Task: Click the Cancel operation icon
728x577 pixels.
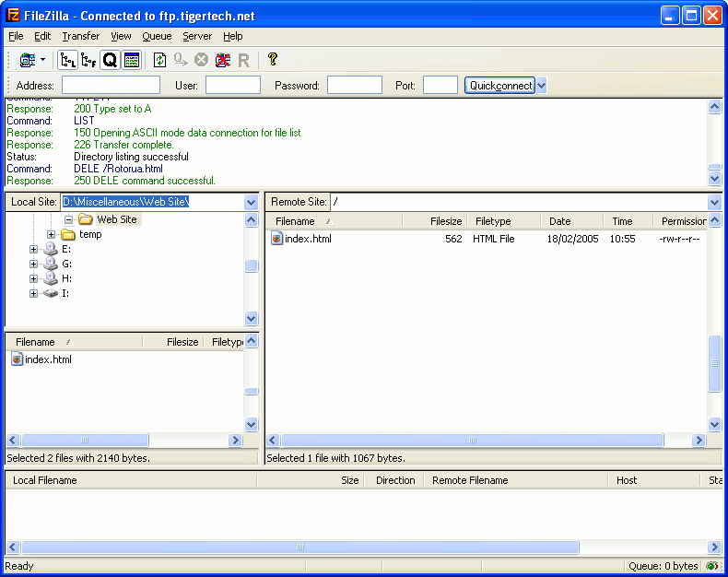Action: [201, 60]
